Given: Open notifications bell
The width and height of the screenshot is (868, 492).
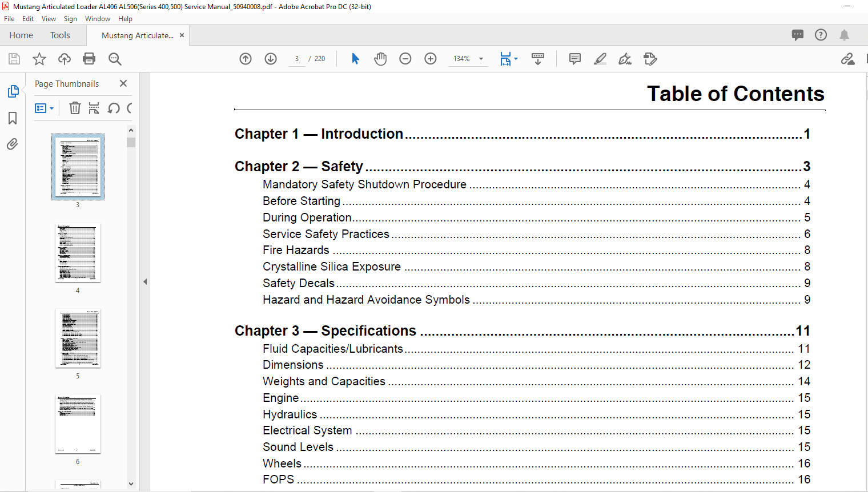Looking at the screenshot, I should (844, 35).
